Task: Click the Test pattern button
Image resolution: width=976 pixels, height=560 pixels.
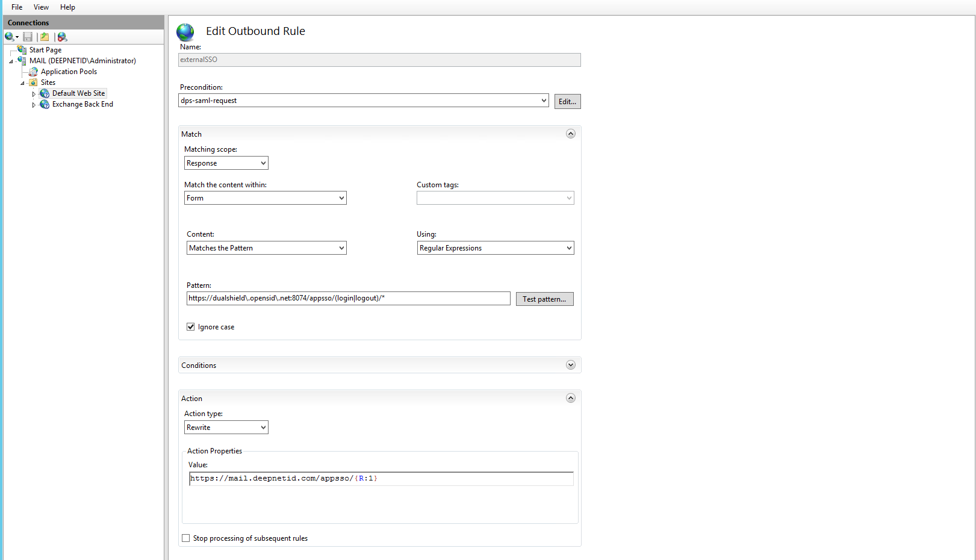Action: tap(544, 299)
